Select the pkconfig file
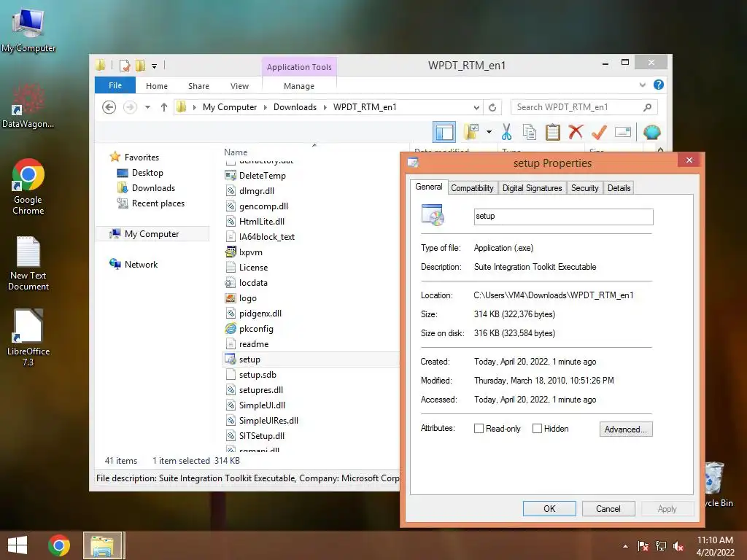 (x=256, y=329)
